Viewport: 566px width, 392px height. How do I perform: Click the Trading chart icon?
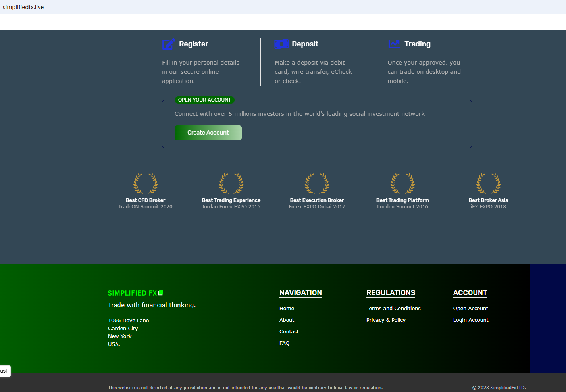coord(394,44)
